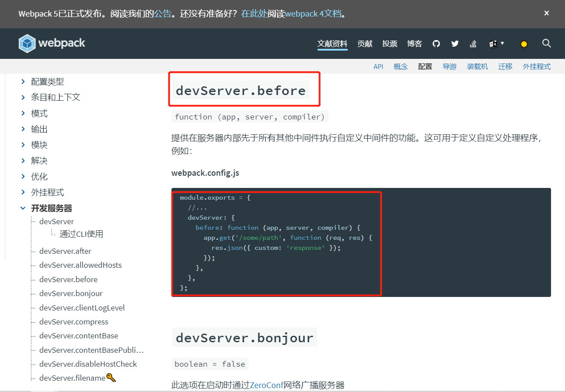Screen dimensions: 565x392
Task: Expand the 外挂程式 sidebar section
Action: (23, 192)
